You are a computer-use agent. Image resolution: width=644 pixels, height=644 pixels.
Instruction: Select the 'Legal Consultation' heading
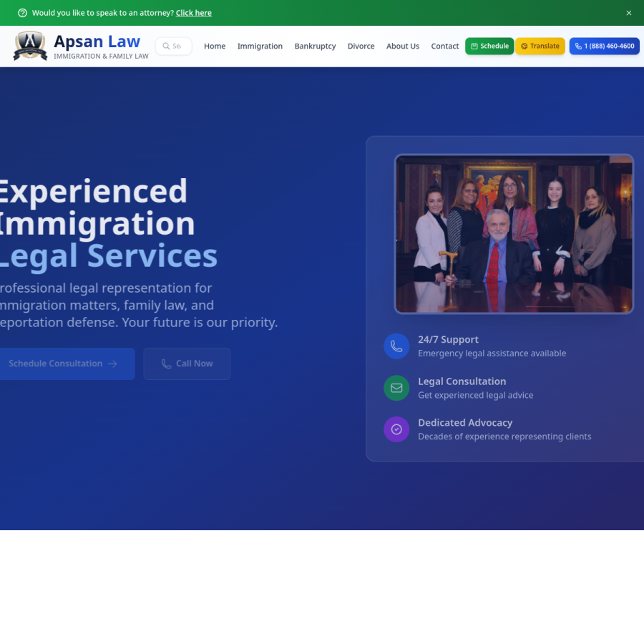pos(462,381)
